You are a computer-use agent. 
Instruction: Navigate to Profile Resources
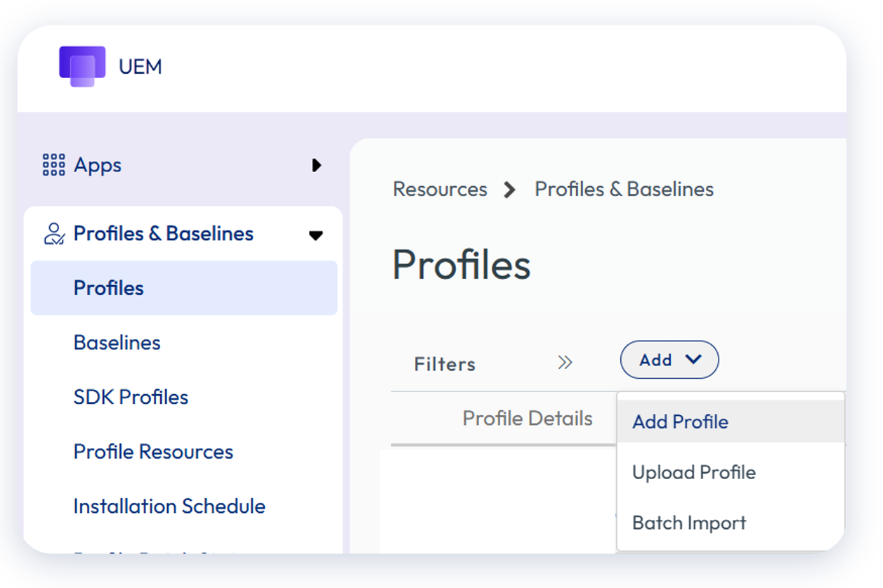[153, 452]
